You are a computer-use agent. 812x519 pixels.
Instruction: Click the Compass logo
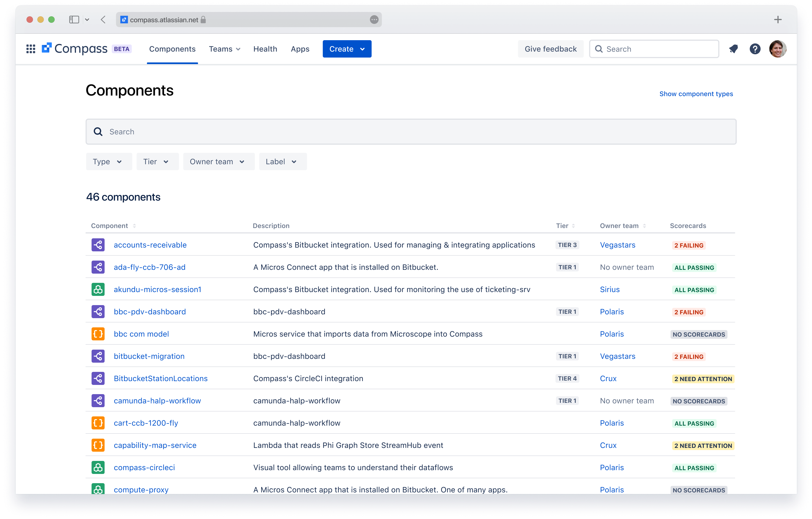click(75, 48)
